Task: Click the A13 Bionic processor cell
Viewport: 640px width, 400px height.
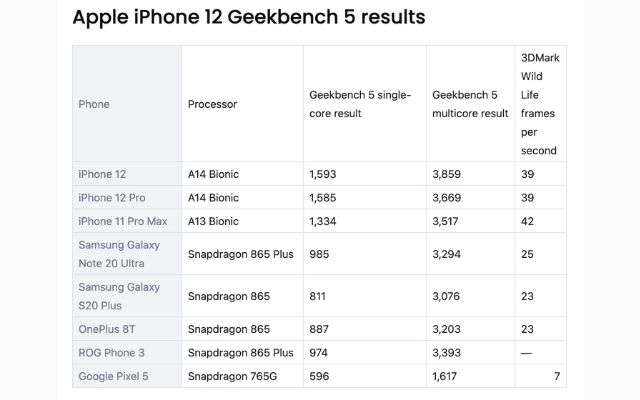Action: tap(213, 221)
